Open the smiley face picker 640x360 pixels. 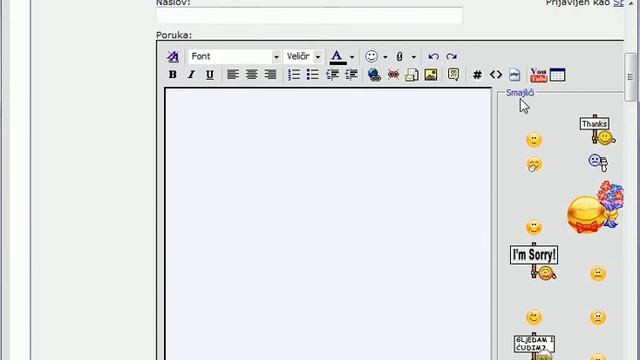coord(371,56)
